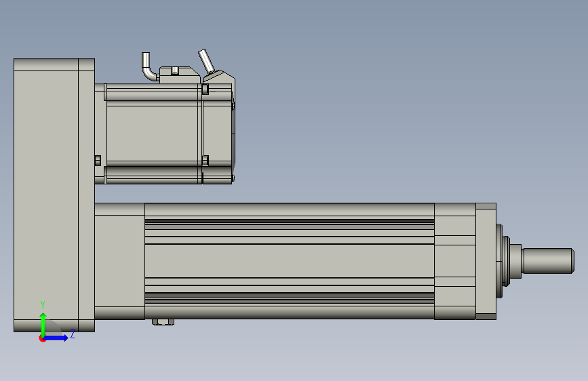Viewport: 588px width, 381px height.
Task: Select the large rectangular belt housing on the left
Action: [54, 195]
